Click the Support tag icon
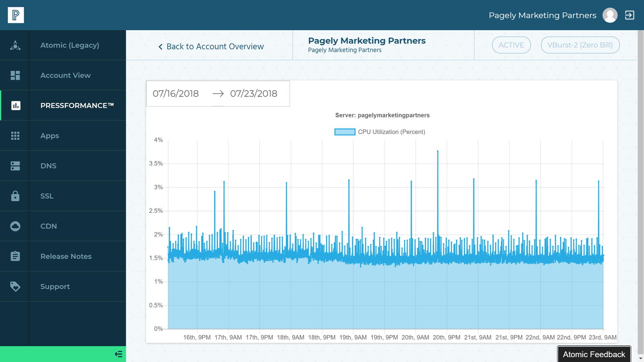Image resolution: width=644 pixels, height=362 pixels. pos(15,287)
